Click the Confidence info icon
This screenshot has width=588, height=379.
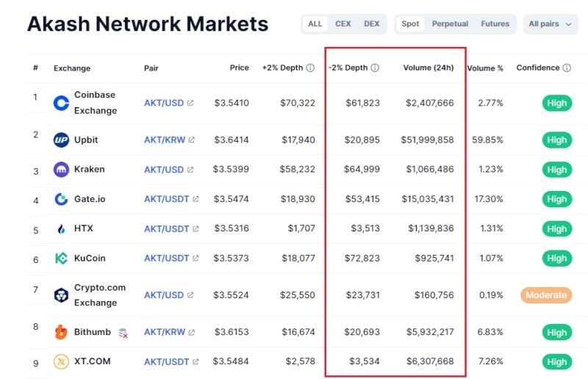tap(567, 68)
